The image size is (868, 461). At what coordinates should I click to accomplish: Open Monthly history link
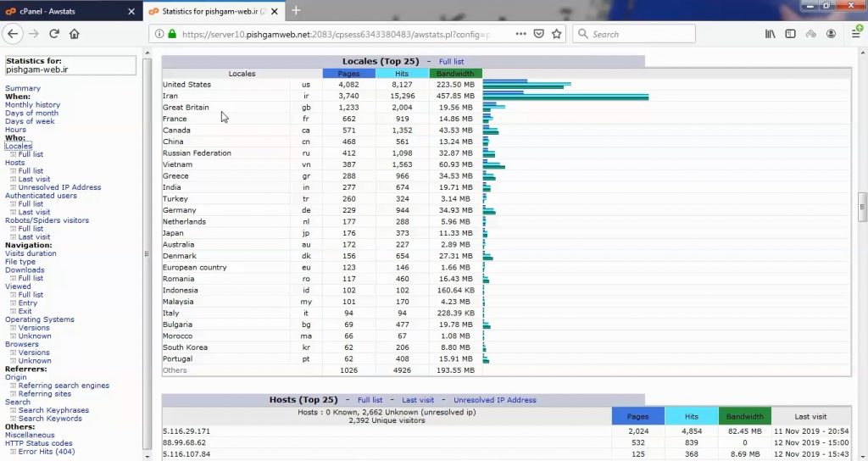[x=33, y=104]
